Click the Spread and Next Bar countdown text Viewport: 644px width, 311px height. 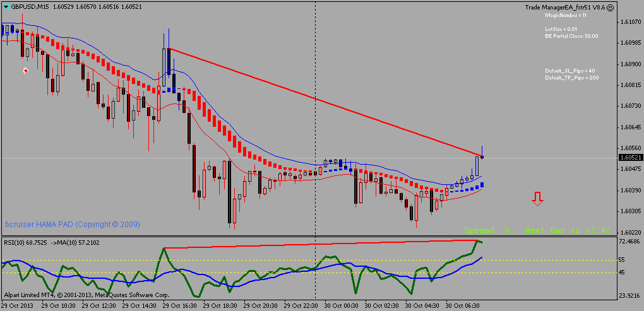click(x=538, y=231)
